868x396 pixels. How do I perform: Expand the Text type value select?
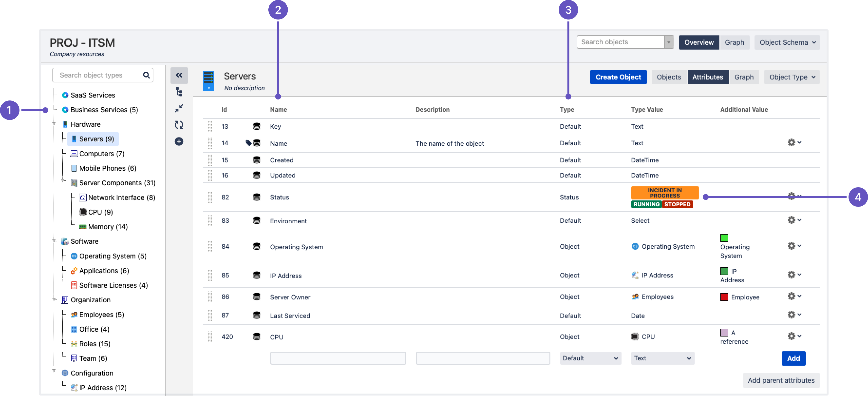[662, 358]
